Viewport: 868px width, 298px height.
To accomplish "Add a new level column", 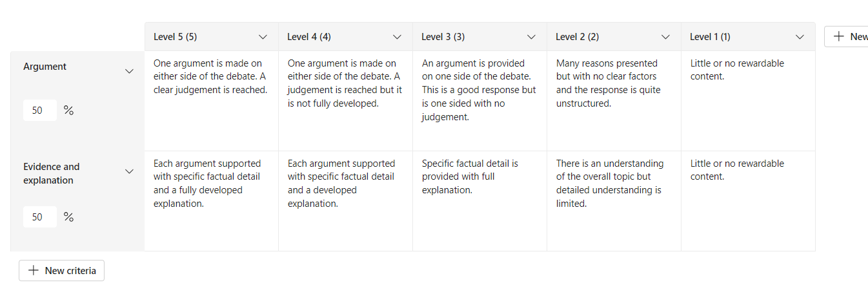I will tap(849, 37).
